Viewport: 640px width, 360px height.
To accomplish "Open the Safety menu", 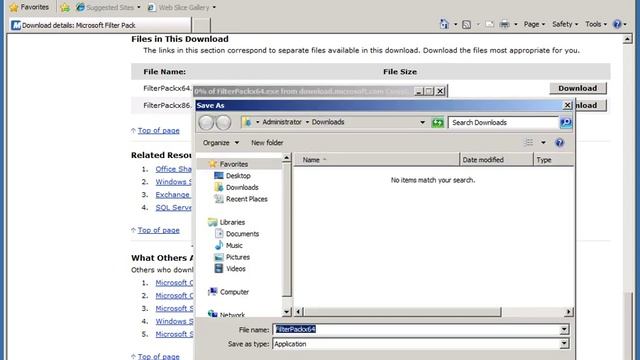I will (x=565, y=24).
